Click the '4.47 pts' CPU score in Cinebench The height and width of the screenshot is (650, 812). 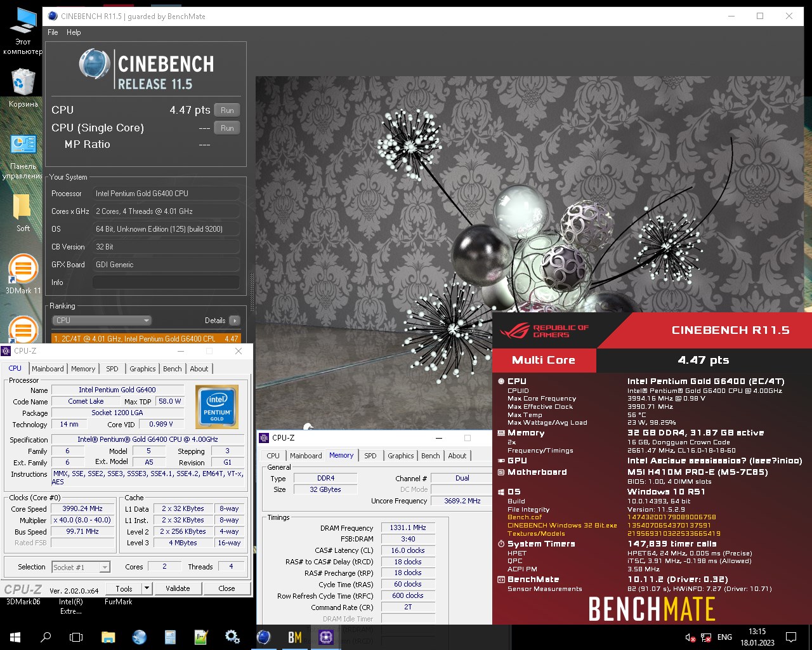pos(190,110)
